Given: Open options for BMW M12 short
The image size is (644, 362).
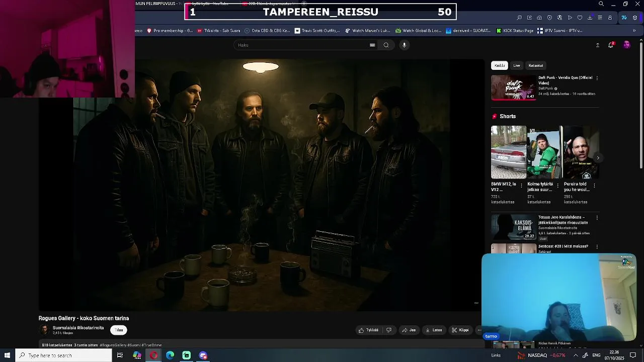Looking at the screenshot, I should coord(521,186).
